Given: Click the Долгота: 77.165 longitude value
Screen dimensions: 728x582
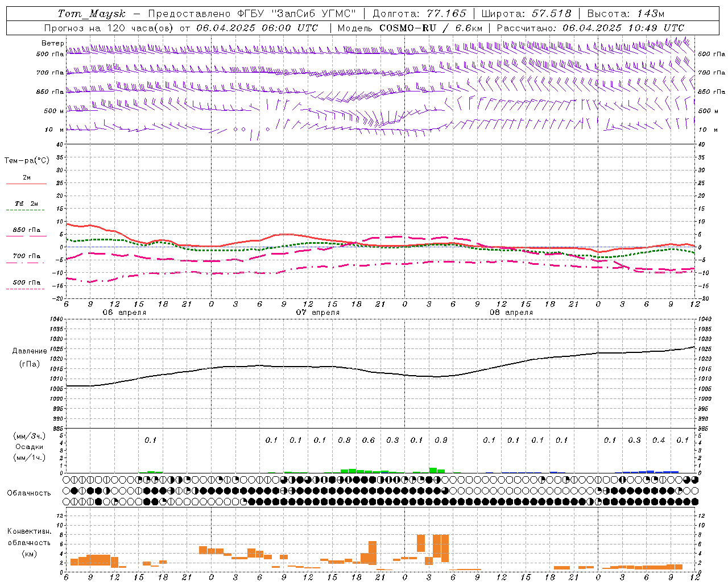Looking at the screenshot, I should pos(419,14).
